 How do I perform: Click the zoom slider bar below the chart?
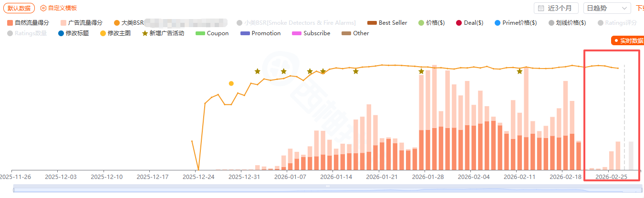pyautogui.click(x=327, y=189)
